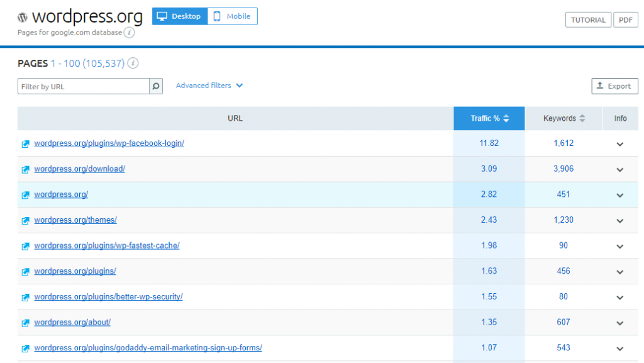Click traffic value 11.82
644x363 pixels.
click(489, 143)
